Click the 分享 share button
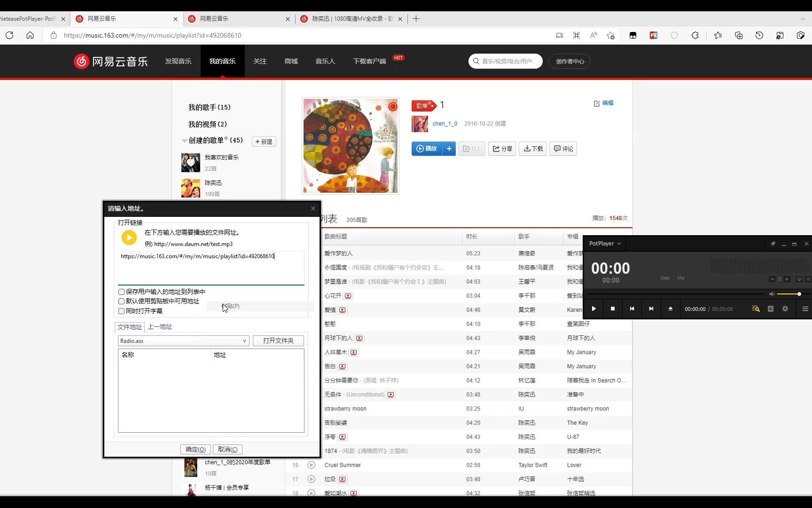812x508 pixels. (502, 149)
